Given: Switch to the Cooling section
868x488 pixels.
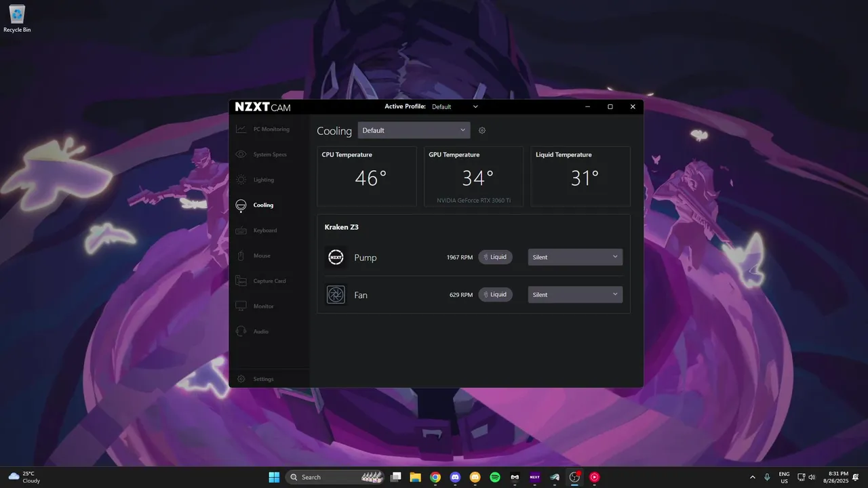Looking at the screenshot, I should point(269,205).
